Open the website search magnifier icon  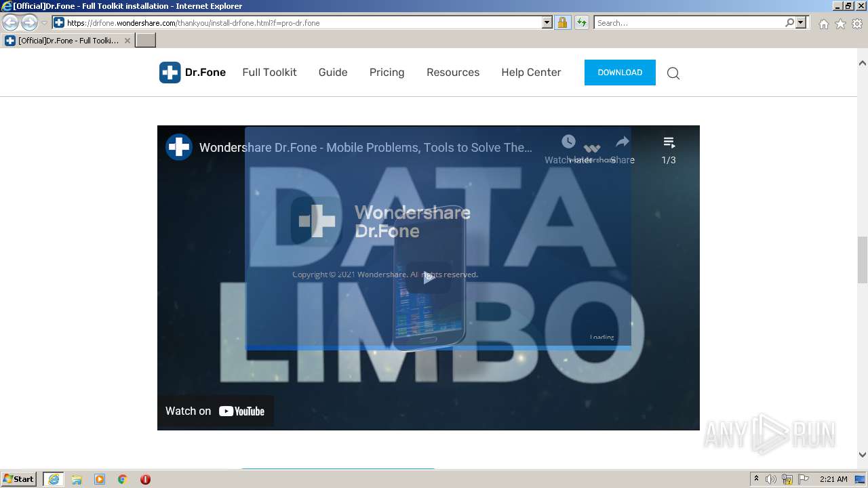673,73
